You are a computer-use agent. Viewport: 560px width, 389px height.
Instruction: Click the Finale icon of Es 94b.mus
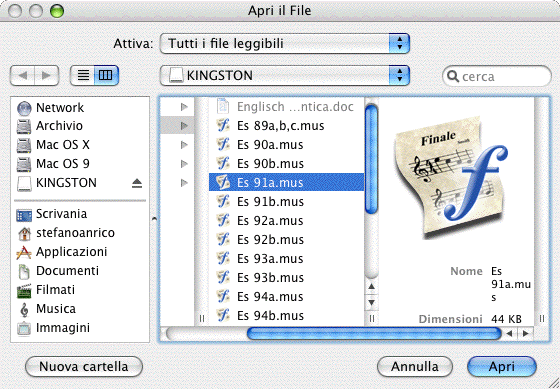(223, 315)
